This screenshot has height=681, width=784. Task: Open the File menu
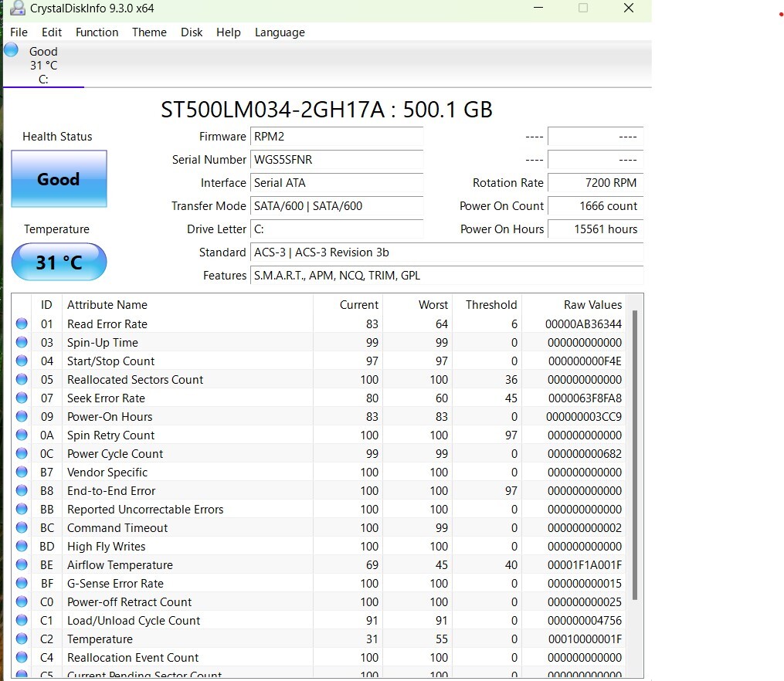coord(19,32)
